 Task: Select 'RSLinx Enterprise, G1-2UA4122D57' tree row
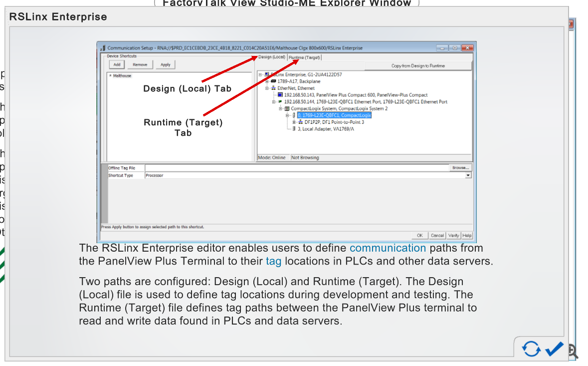point(306,75)
